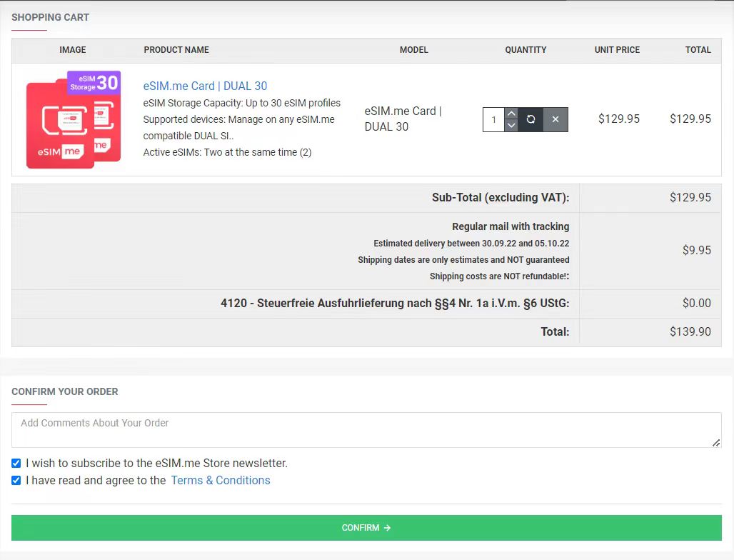Screen dimensions: 734x560
Task: Click the Model cell text eSIM.me Card | DUAL 30
Action: pos(403,119)
